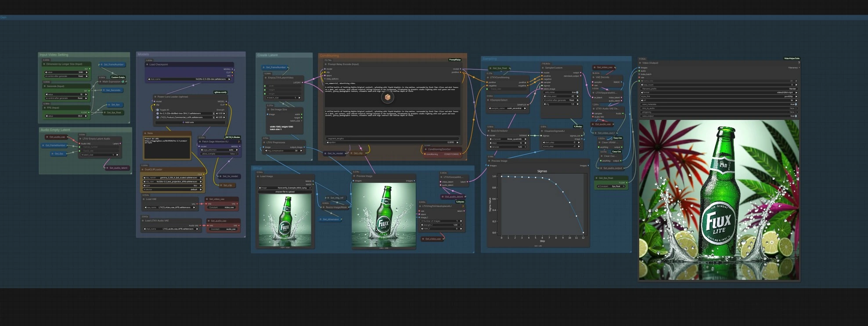Select the Models group title

coord(144,54)
